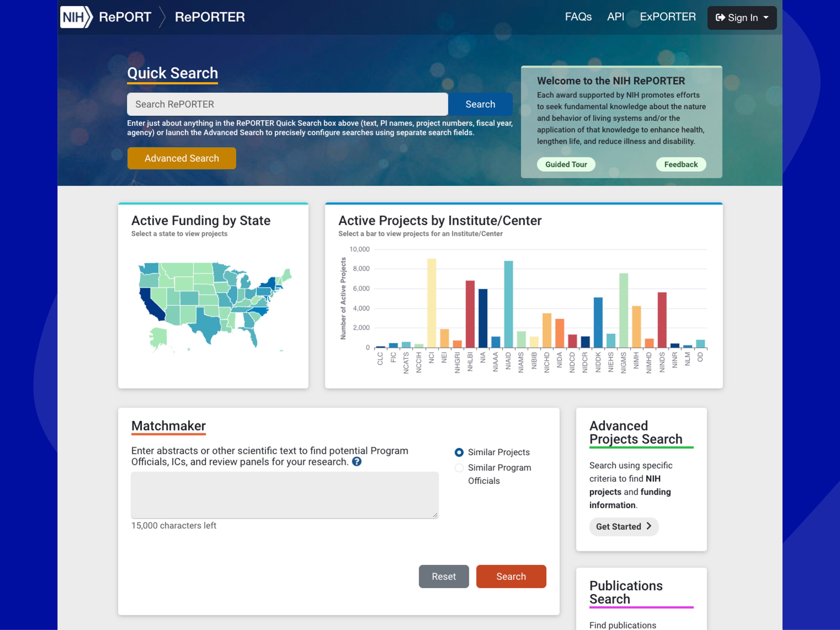This screenshot has height=630, width=840.
Task: Click the Guided Tour button
Action: [565, 164]
